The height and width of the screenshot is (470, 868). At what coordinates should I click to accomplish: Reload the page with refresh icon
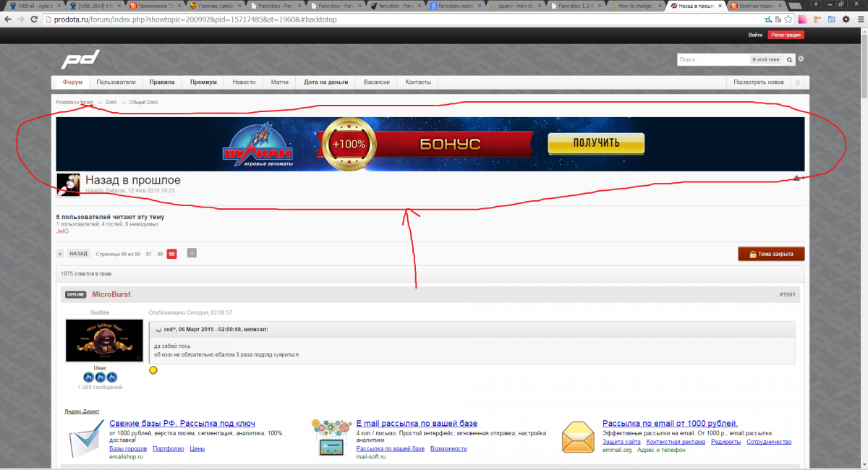pos(33,19)
